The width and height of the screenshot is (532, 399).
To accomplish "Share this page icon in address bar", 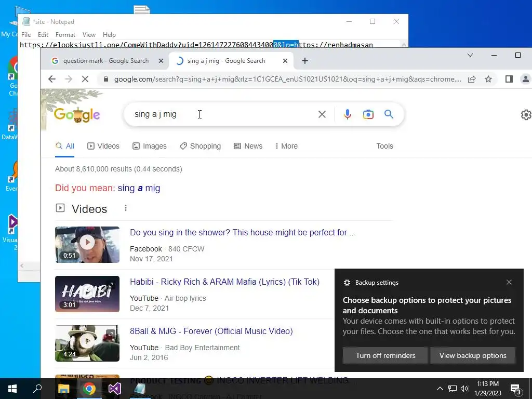I will pyautogui.click(x=472, y=79).
